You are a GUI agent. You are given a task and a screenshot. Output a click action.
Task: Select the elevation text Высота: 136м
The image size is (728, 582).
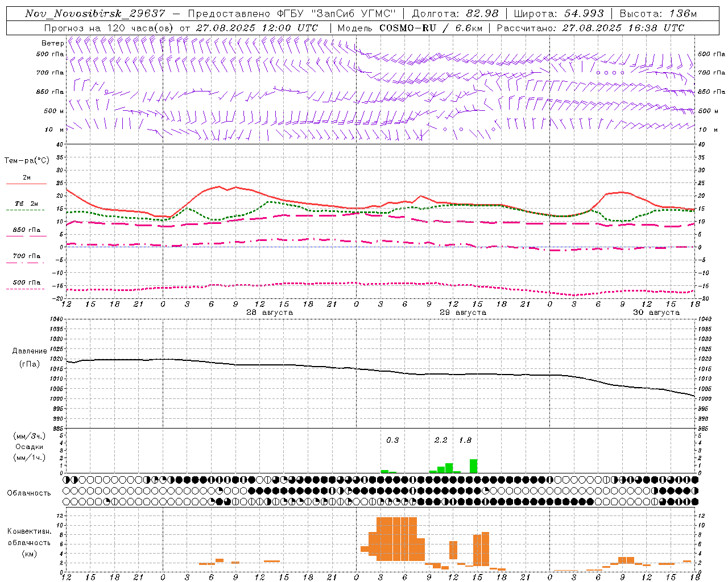[x=658, y=14]
